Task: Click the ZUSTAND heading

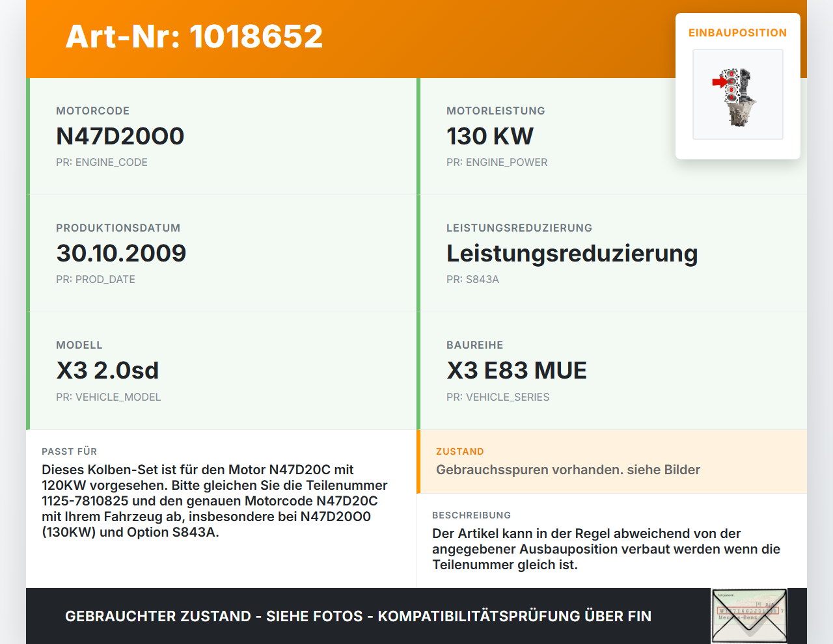Action: 460,451
